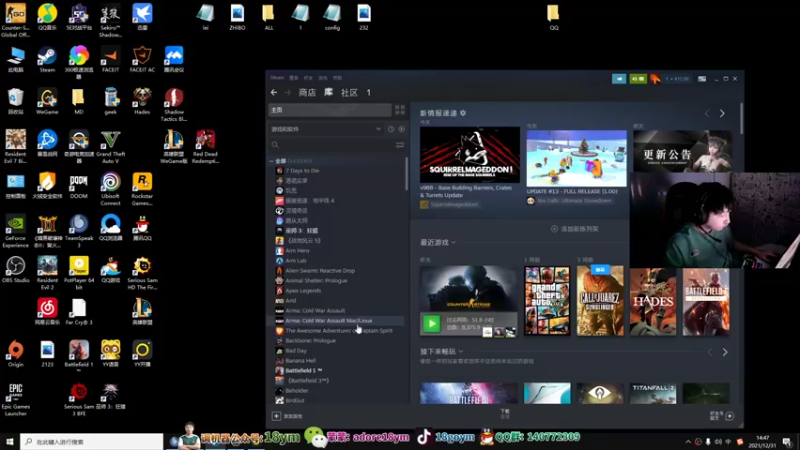Select Beholder in the game list
Viewport: 800px width, 450px height.
(296, 390)
